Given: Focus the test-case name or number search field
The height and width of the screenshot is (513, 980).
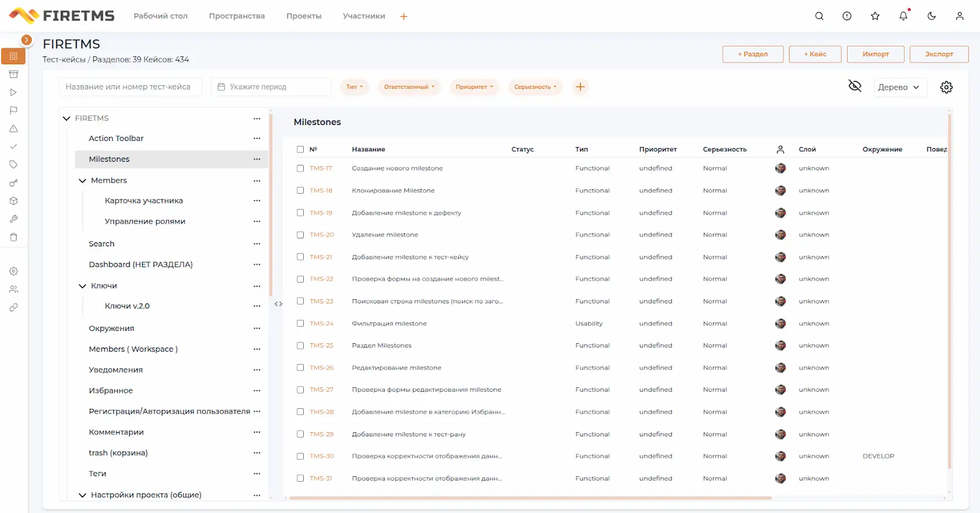Looking at the screenshot, I should coord(131,87).
